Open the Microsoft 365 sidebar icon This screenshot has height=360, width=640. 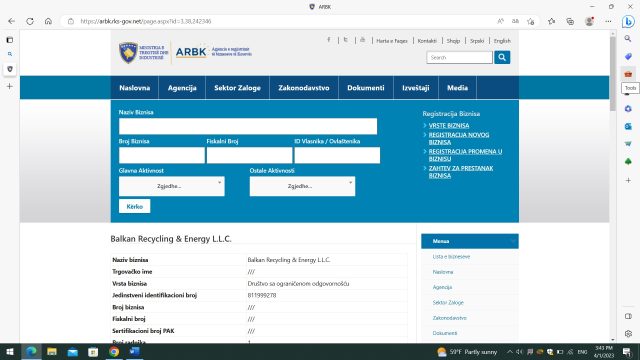pos(628,109)
